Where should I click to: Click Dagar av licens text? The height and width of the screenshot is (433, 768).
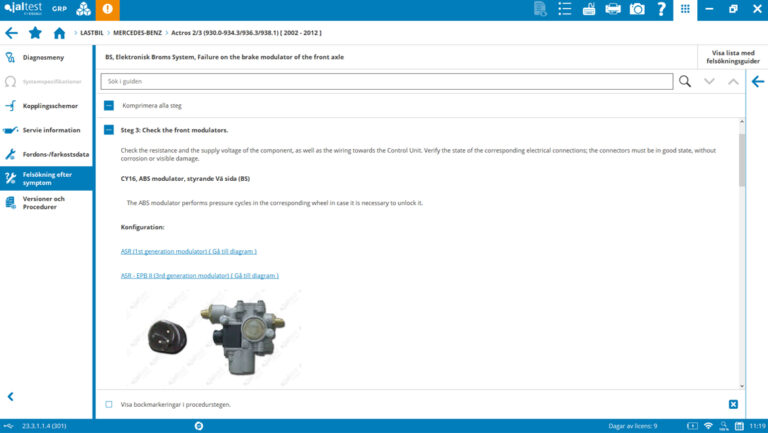633,426
